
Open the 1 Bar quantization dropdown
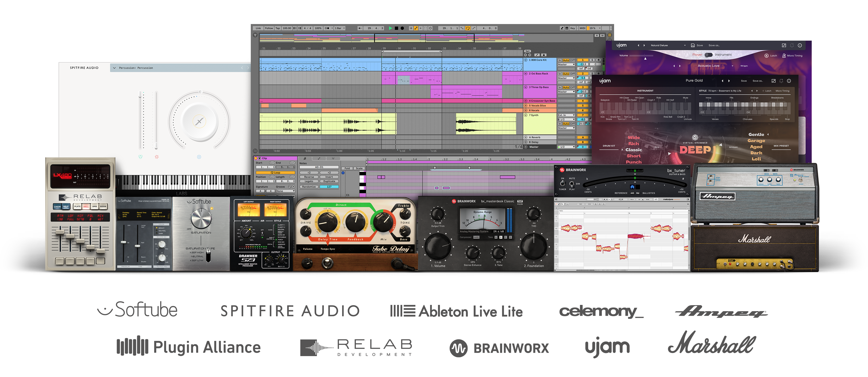coord(340,28)
